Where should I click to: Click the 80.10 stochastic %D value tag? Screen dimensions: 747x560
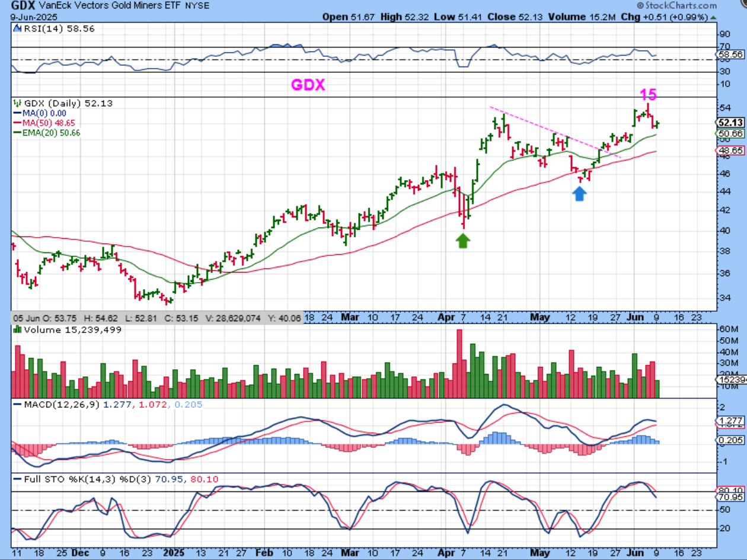click(729, 491)
